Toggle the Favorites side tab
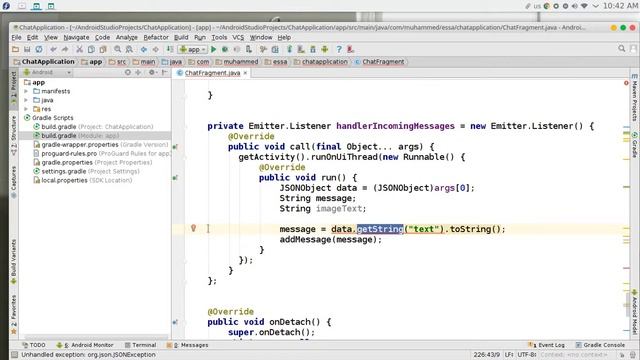The image size is (640, 360). click(x=13, y=314)
